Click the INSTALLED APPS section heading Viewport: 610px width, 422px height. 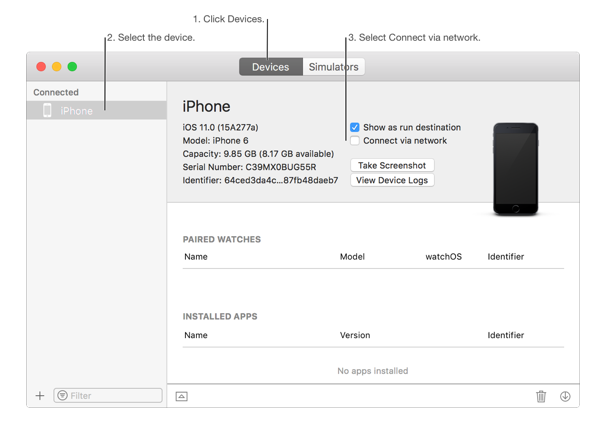[x=220, y=317]
